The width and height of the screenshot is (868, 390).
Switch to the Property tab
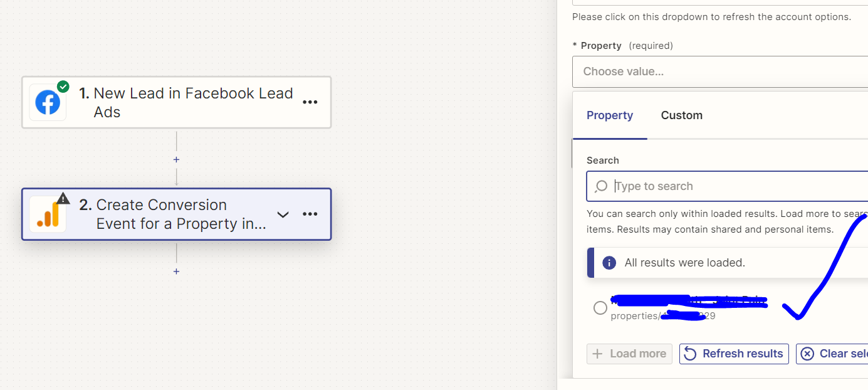(610, 115)
